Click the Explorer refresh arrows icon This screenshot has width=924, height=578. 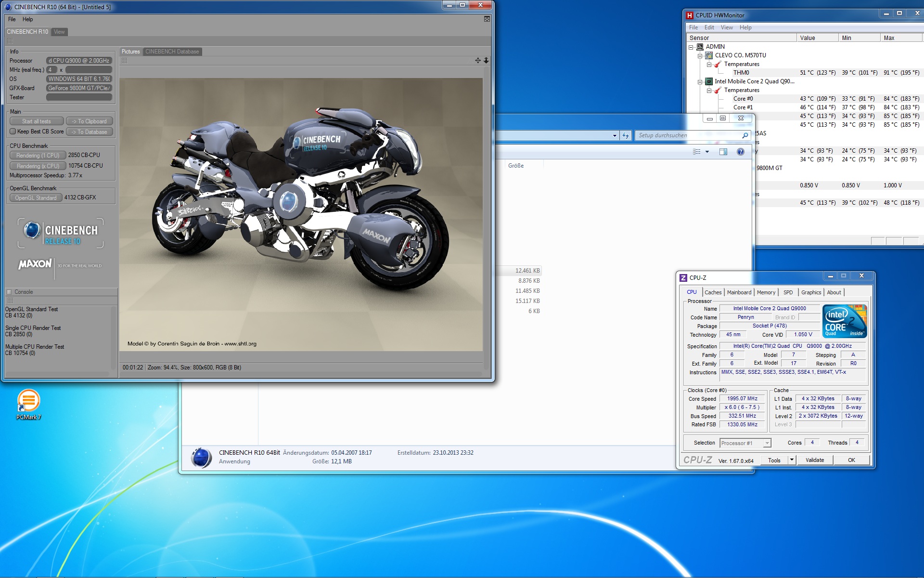tap(625, 135)
